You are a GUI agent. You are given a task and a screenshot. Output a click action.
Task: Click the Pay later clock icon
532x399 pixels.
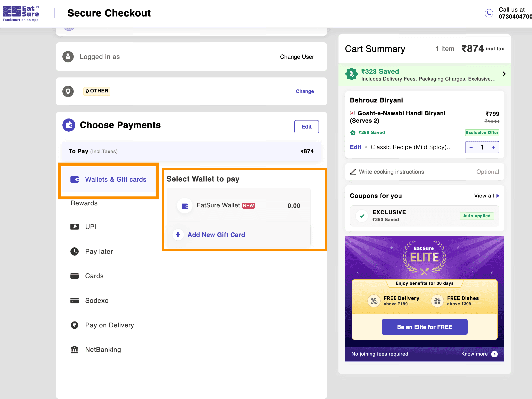[x=74, y=251]
